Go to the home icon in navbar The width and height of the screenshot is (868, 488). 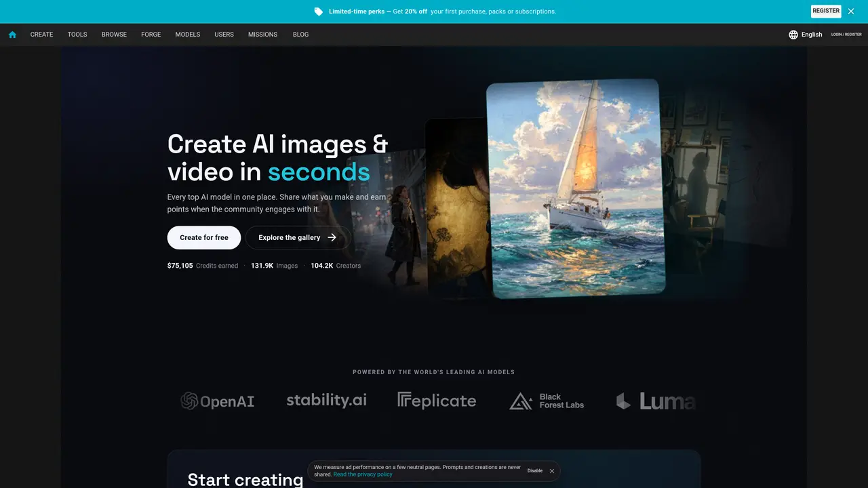tap(12, 35)
